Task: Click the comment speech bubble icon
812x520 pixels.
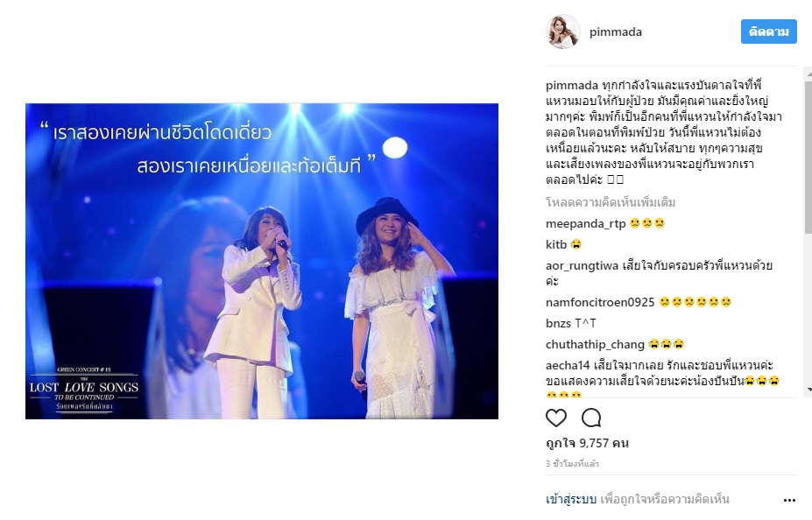Action: tap(591, 418)
